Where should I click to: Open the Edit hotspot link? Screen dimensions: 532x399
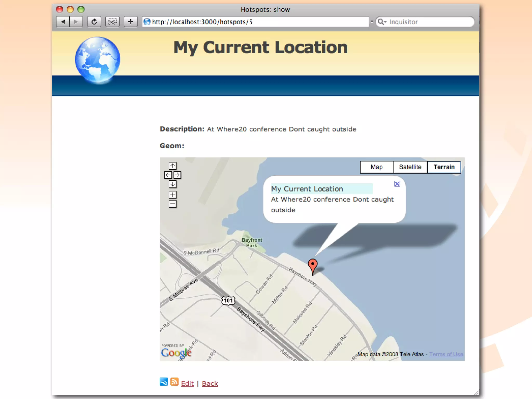coord(187,383)
